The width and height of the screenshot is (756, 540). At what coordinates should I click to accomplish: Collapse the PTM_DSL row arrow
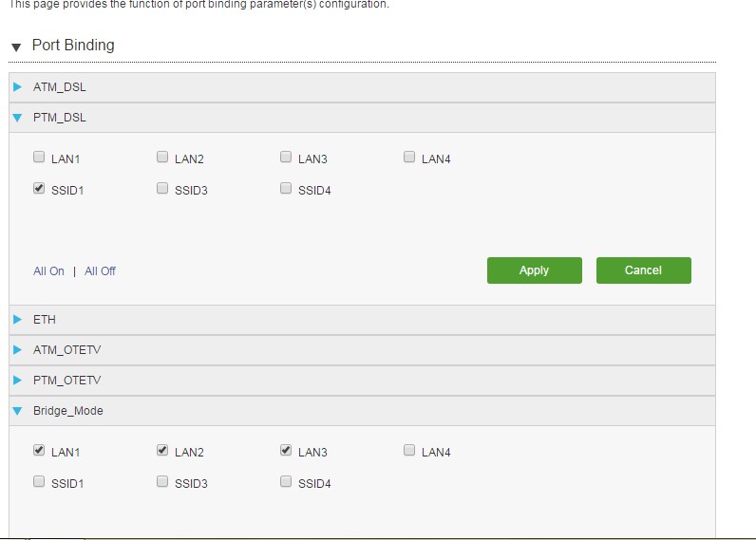pos(17,118)
